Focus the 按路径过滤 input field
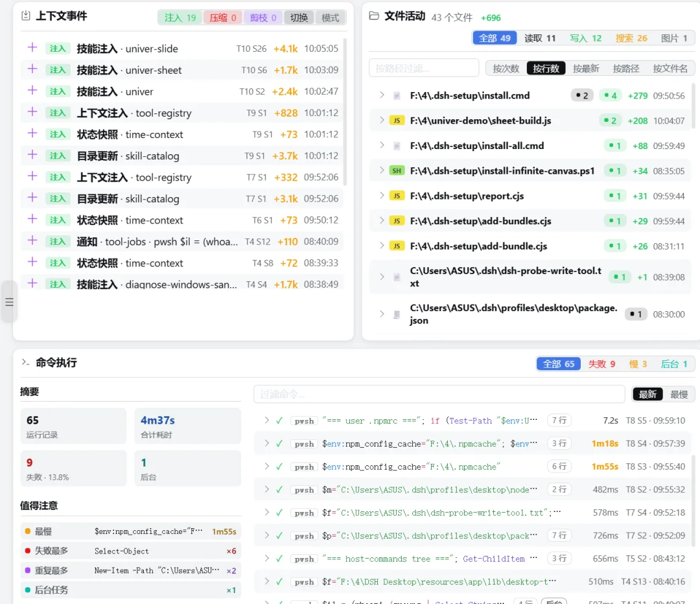Screen dimensions: 700x604 (424, 68)
